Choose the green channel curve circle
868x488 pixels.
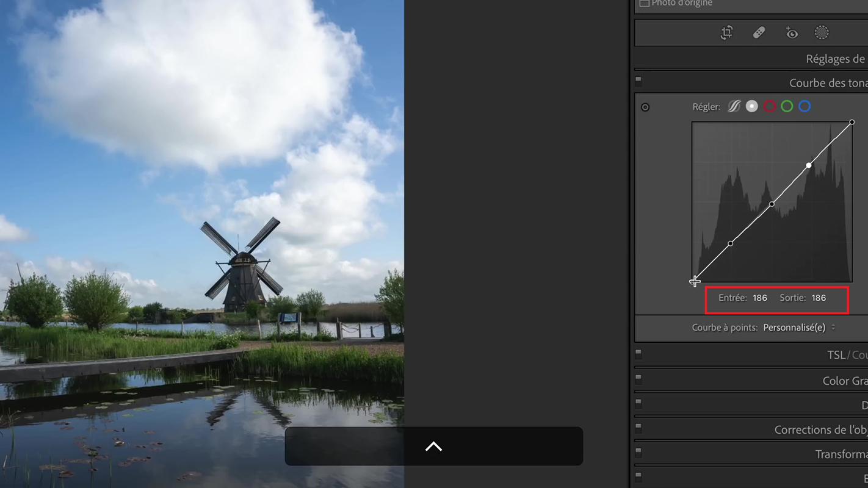pyautogui.click(x=787, y=107)
